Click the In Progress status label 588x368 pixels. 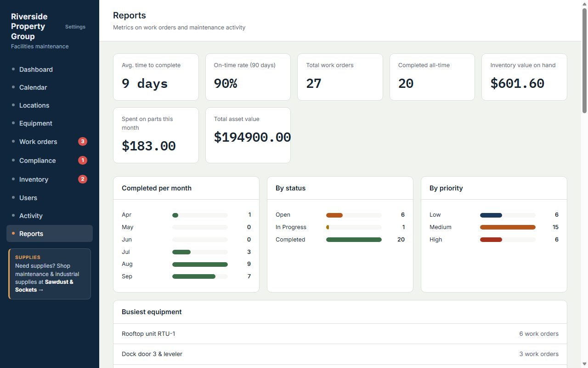tap(291, 227)
